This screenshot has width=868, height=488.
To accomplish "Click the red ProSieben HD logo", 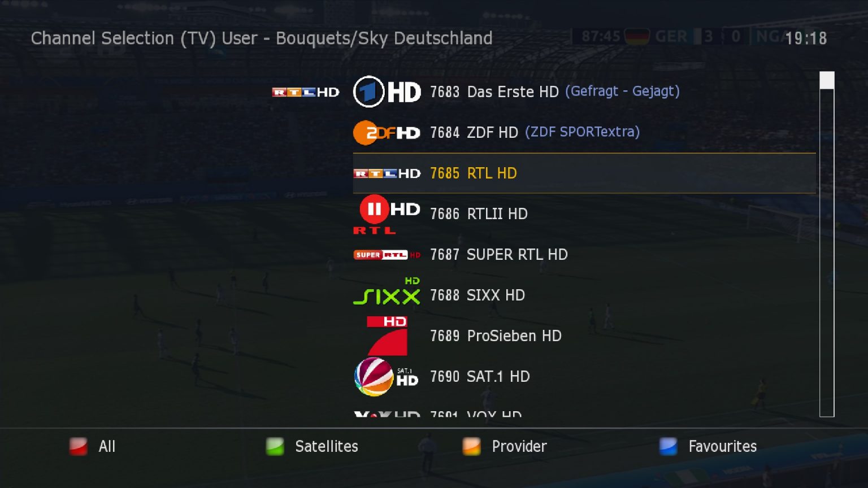I will (387, 335).
